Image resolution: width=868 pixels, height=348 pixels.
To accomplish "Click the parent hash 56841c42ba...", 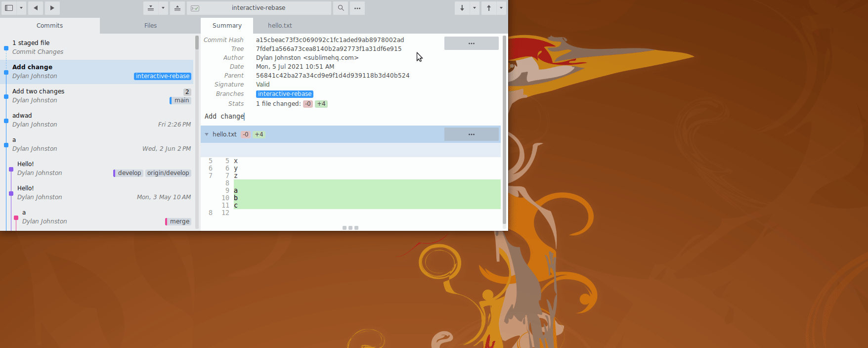I will click(x=333, y=76).
